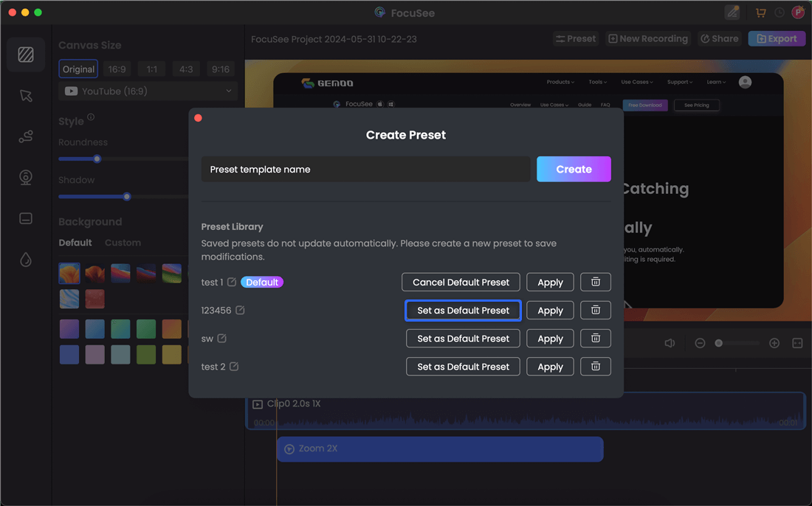Select the Clip0 2.0s 1X track
Viewport: 812px width, 506px height.
(525, 412)
